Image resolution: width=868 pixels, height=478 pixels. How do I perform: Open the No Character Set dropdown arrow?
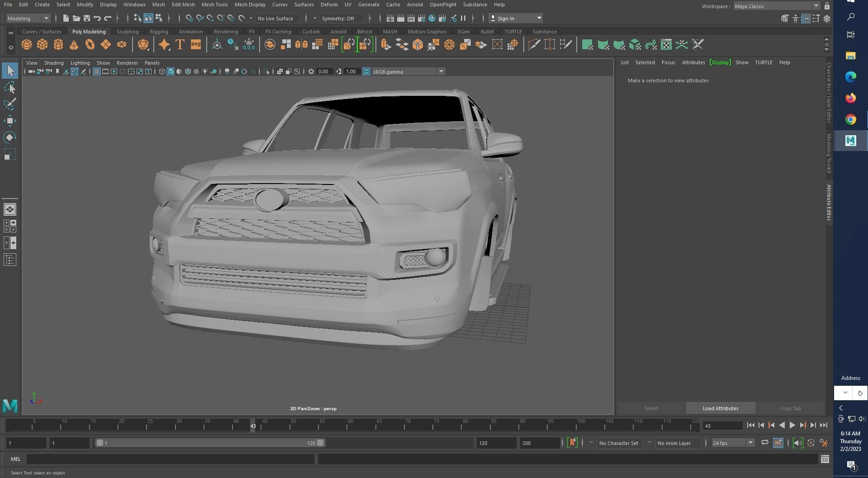tap(591, 443)
